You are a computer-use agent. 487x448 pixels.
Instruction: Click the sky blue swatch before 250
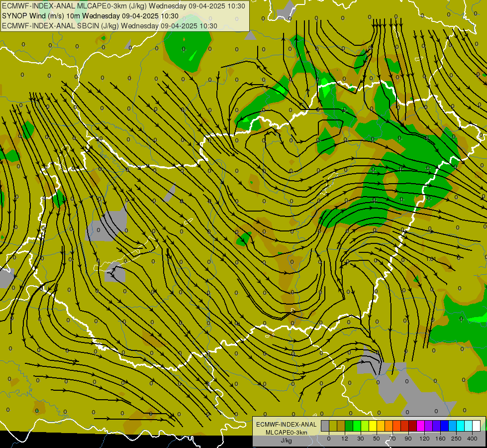(x=453, y=426)
